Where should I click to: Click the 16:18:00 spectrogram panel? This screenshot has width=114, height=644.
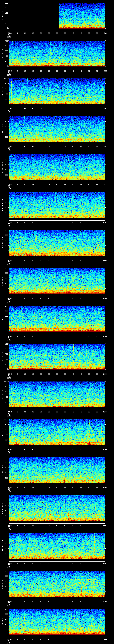[57, 546]
